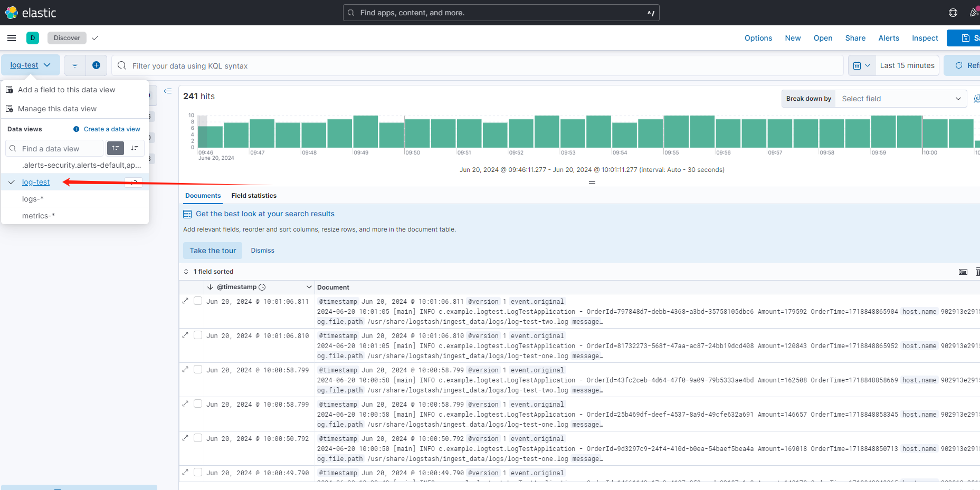Open the Options menu
This screenshot has width=980, height=490.
tap(758, 38)
